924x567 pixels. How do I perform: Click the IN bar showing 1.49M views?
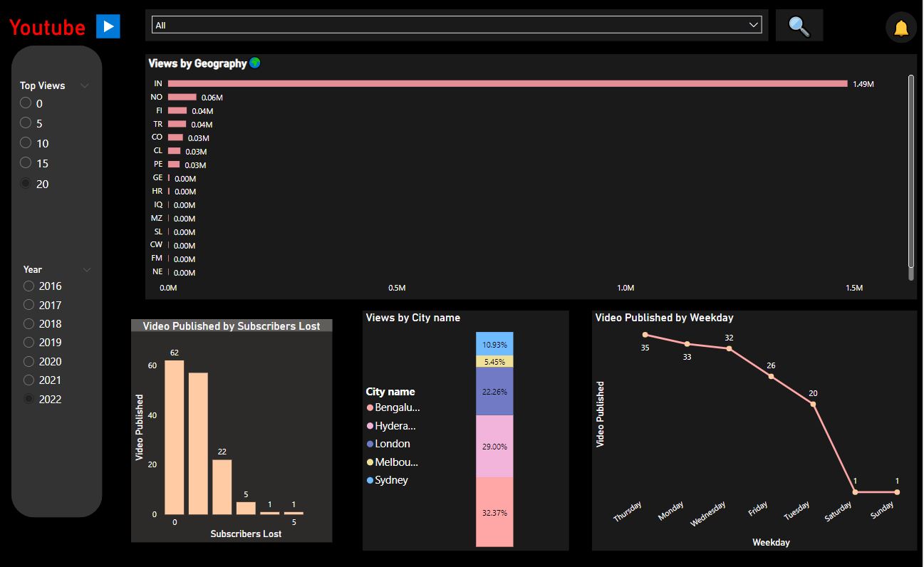(x=499, y=83)
